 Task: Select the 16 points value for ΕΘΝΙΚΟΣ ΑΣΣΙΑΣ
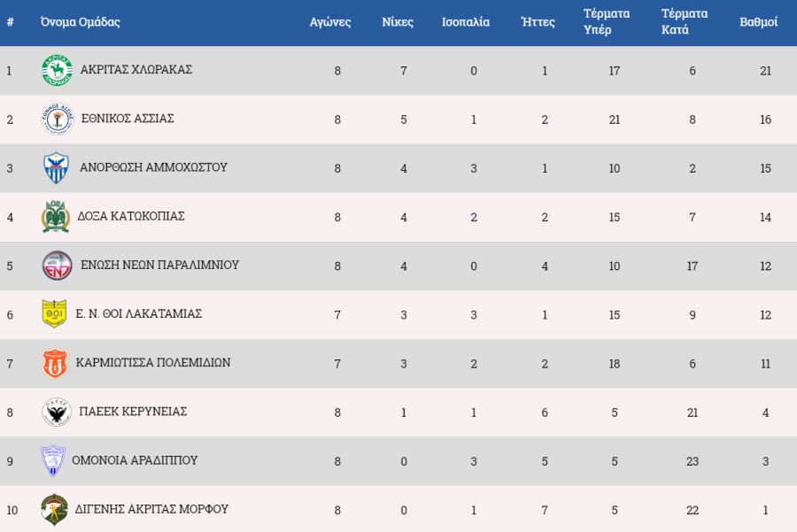(x=765, y=120)
